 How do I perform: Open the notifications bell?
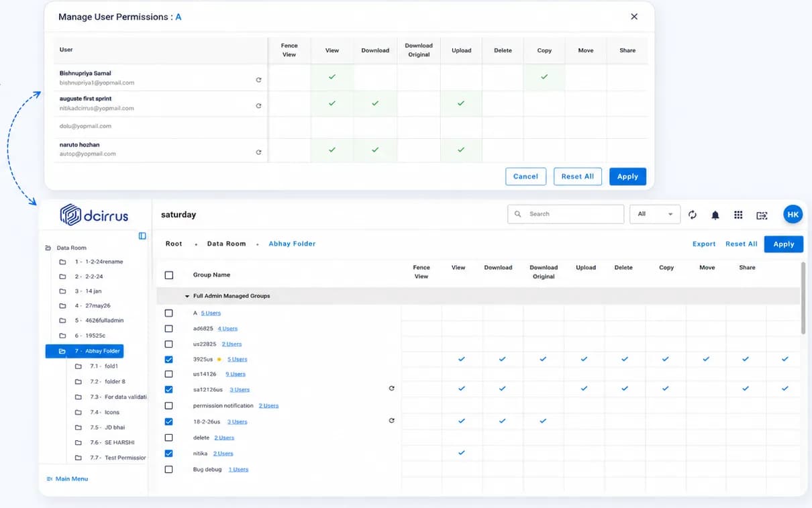click(715, 215)
